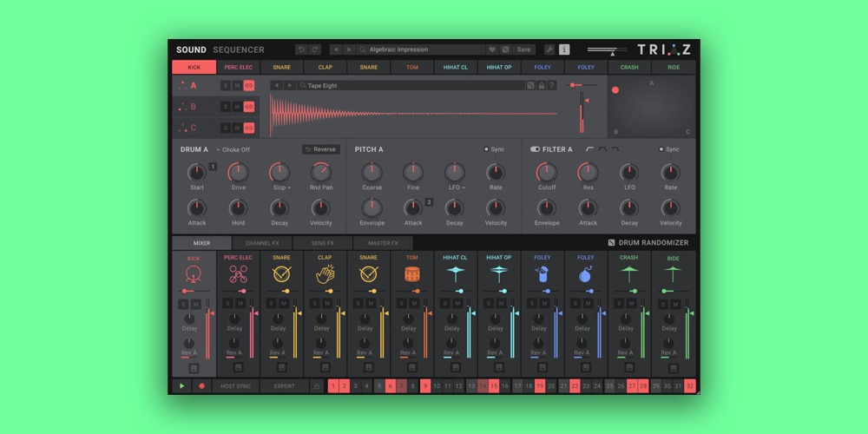Select the HIHAT OP instrument tab

[x=499, y=68]
